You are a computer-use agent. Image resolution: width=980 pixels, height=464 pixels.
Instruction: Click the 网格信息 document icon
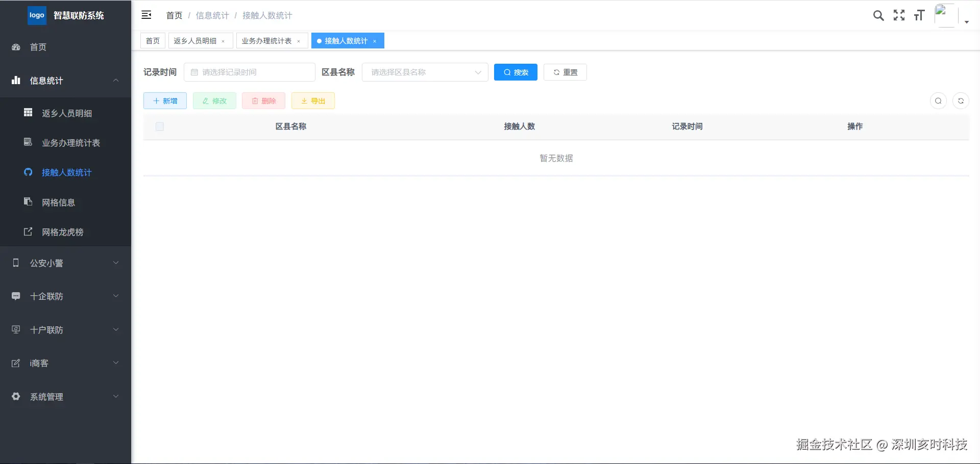pos(28,202)
